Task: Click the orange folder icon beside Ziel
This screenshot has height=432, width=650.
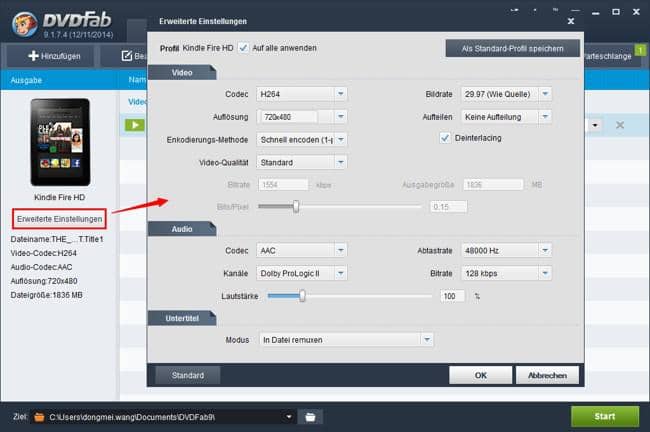Action: (x=39, y=417)
